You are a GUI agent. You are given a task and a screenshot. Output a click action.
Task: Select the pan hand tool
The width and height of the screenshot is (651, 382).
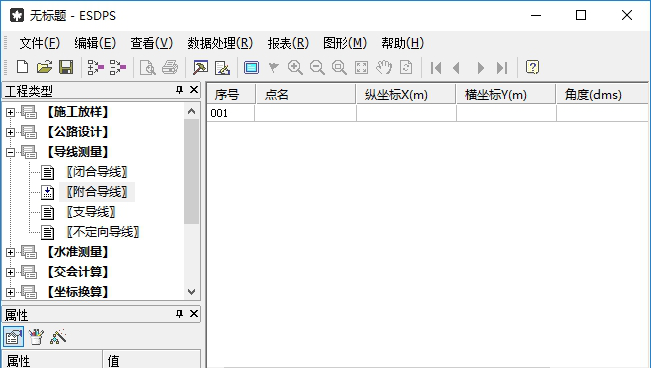click(x=384, y=67)
